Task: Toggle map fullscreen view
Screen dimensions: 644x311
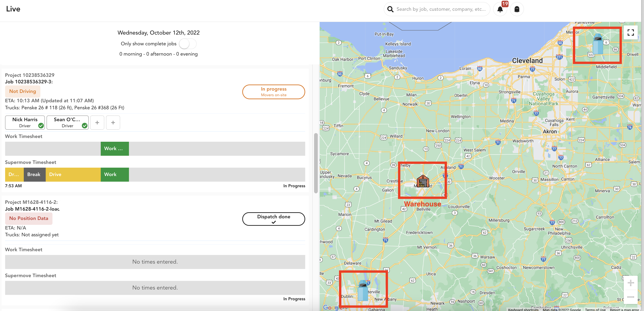Action: click(630, 32)
